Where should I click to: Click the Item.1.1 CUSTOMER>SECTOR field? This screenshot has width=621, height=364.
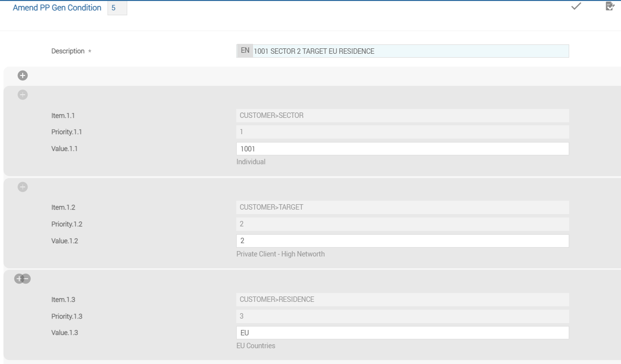(402, 115)
